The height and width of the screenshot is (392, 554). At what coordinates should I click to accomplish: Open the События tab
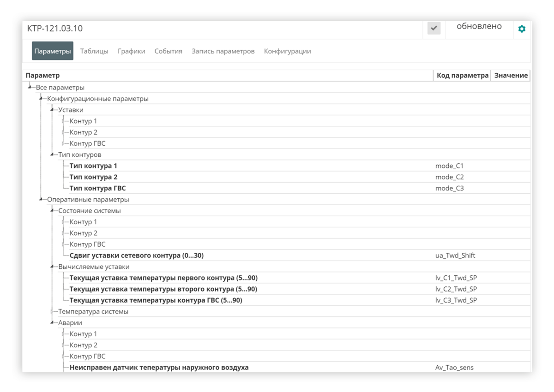pyautogui.click(x=169, y=51)
